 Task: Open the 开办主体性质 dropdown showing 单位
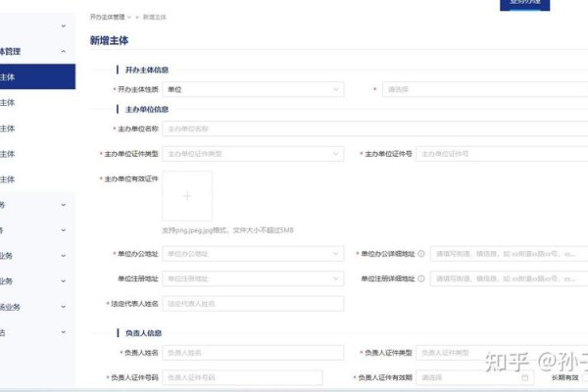(253, 89)
